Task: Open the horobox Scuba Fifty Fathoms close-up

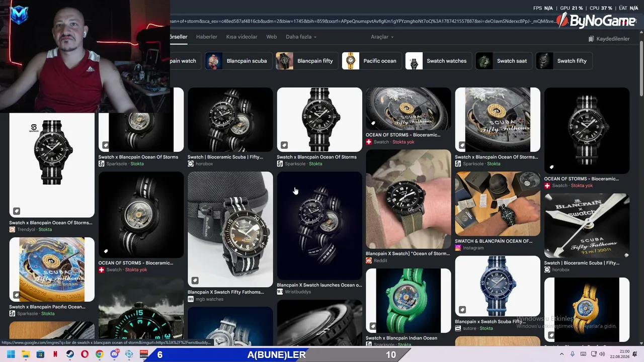Action: click(587, 226)
